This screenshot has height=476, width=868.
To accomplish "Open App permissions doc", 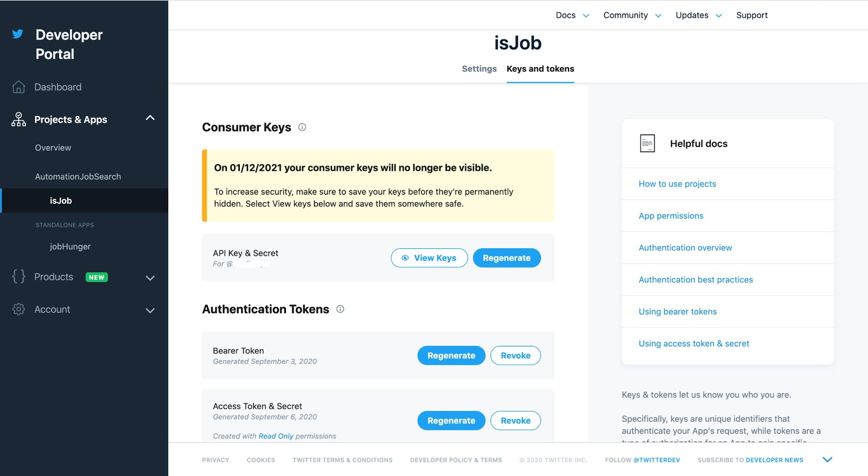I will [x=671, y=216].
